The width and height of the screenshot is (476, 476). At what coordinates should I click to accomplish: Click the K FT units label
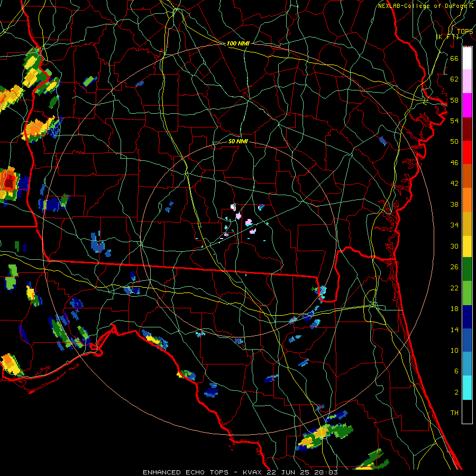click(x=447, y=36)
